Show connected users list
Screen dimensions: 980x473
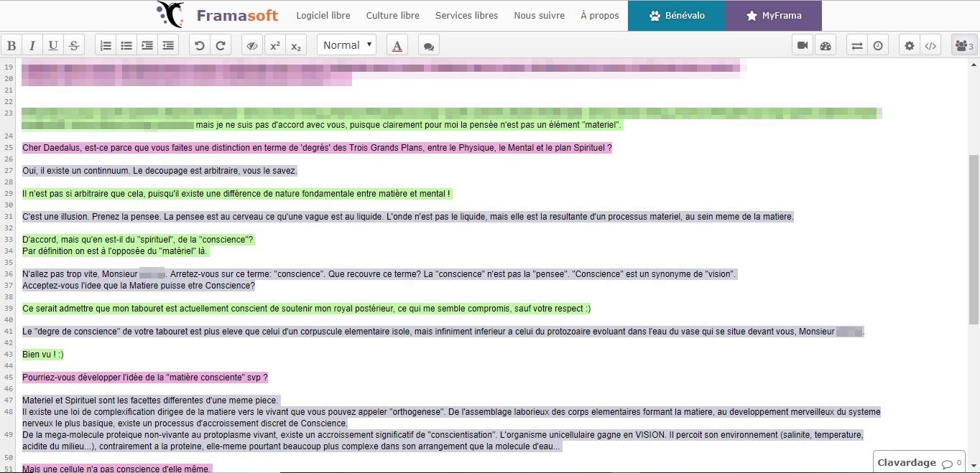coord(963,46)
